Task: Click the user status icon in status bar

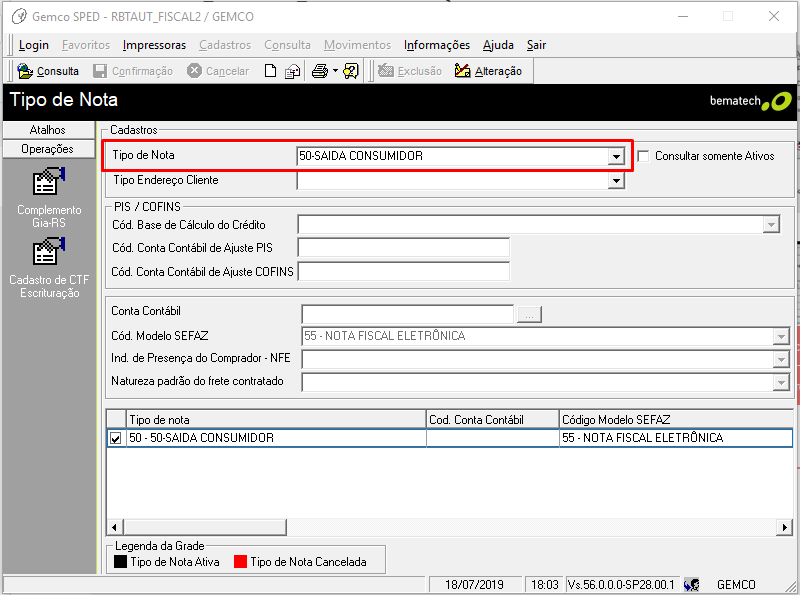Action: 692,585
